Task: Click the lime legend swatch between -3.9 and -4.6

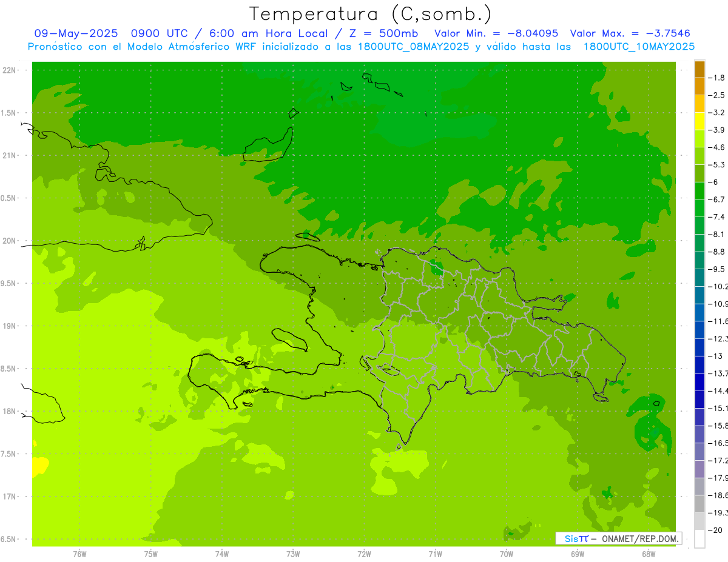Action: click(699, 139)
